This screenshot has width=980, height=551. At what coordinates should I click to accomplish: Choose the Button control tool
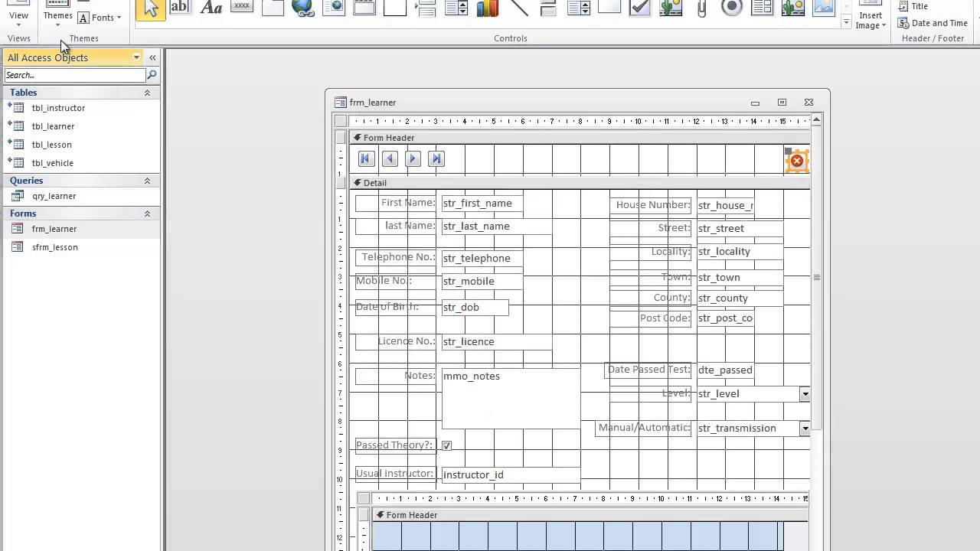tap(242, 8)
